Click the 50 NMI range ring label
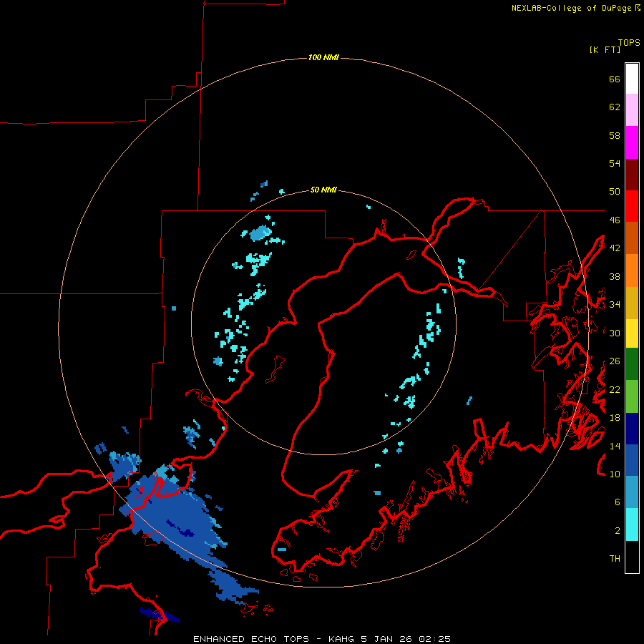The width and height of the screenshot is (644, 644). 323,190
